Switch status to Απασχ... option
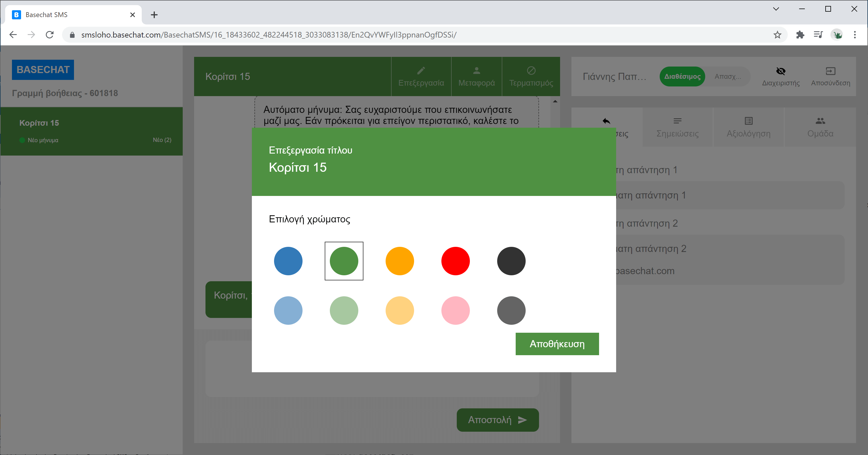 pyautogui.click(x=727, y=76)
